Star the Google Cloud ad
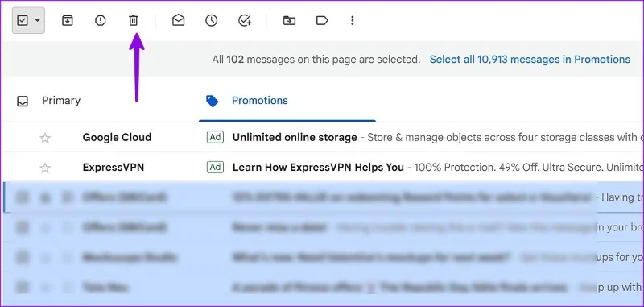Screen dimensions: 644x307 coord(45,138)
